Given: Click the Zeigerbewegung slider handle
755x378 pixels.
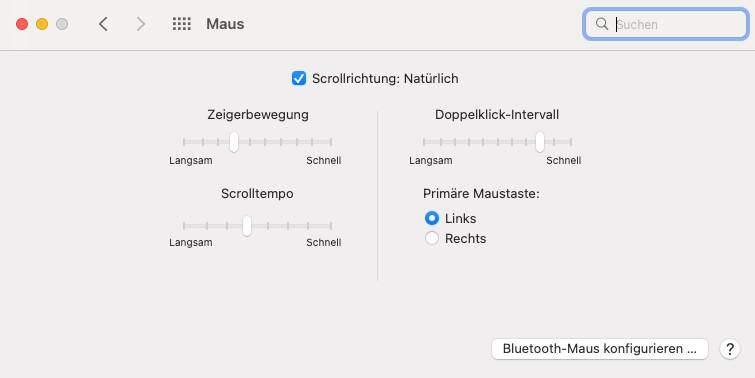Looking at the screenshot, I should pos(234,142).
